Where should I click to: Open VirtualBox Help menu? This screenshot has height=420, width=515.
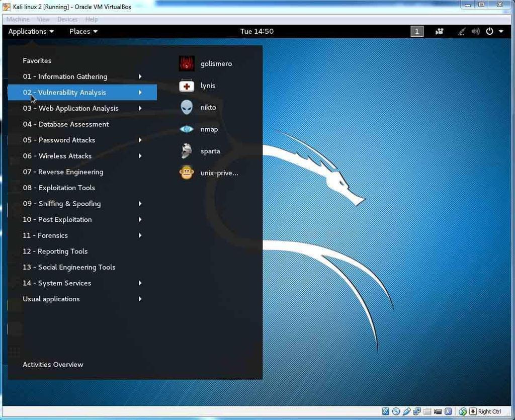point(92,20)
